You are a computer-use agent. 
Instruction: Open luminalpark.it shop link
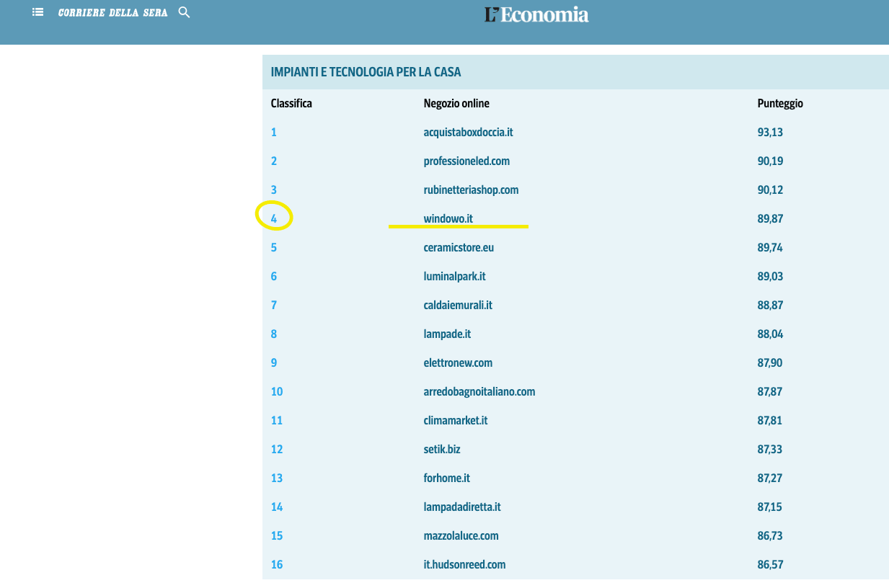click(454, 276)
